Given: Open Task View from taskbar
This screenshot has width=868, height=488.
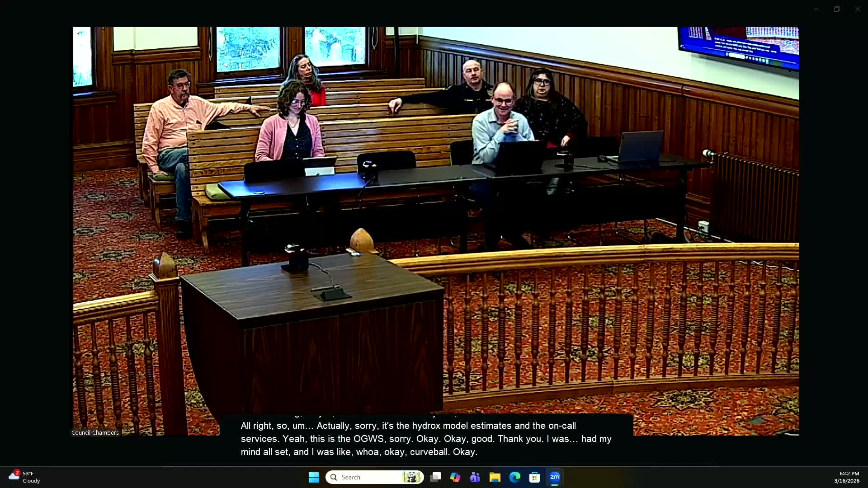Looking at the screenshot, I should (435, 477).
